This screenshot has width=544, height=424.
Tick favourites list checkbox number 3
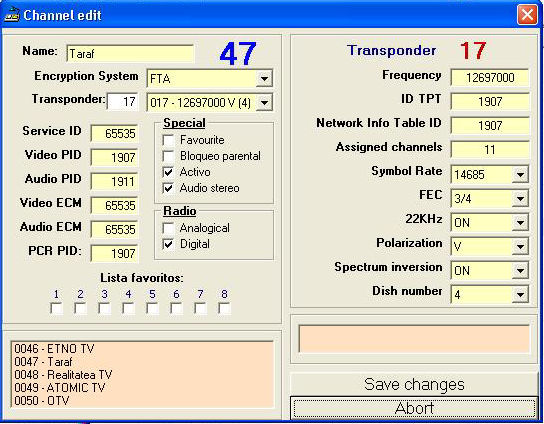104,308
